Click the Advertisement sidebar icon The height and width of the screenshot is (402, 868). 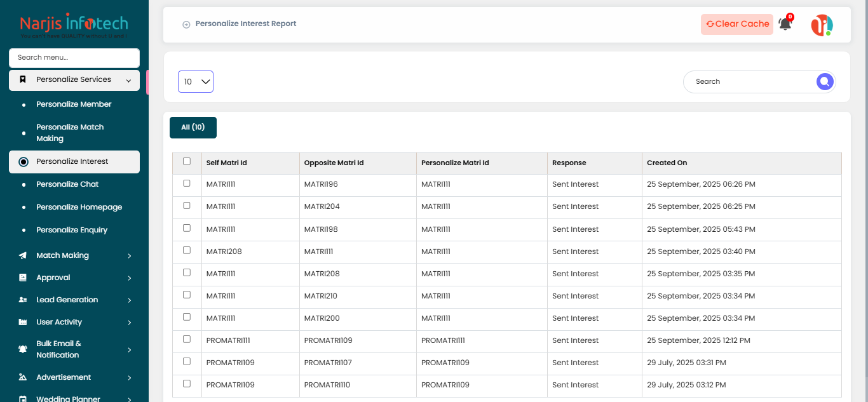click(x=23, y=377)
